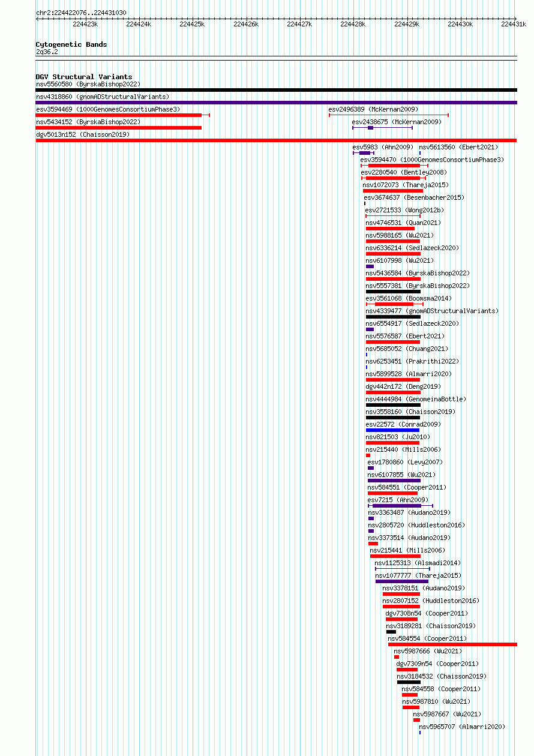This screenshot has width=534, height=756.
Task: Click the 2q36.2 cytogenetic band label
Action: click(x=47, y=52)
